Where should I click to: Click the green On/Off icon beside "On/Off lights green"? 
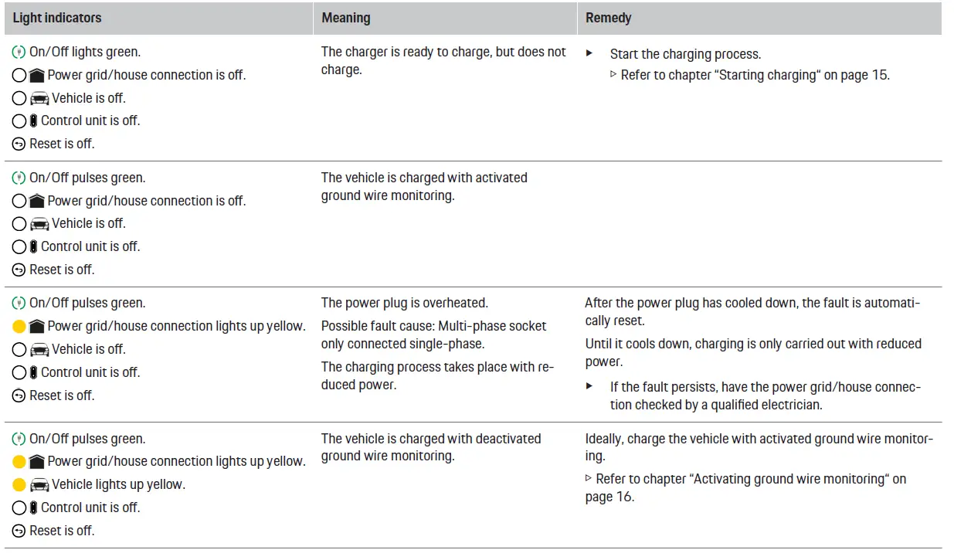tap(19, 53)
